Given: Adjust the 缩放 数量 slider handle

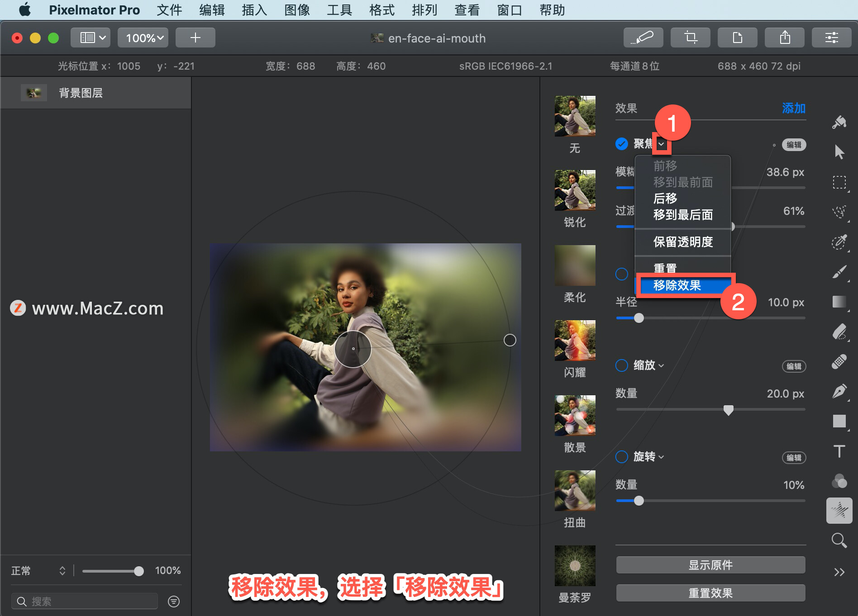Looking at the screenshot, I should click(728, 410).
